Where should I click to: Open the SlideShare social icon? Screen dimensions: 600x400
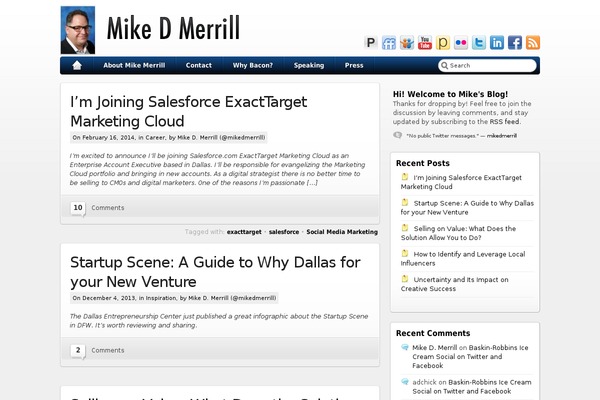coord(407,42)
